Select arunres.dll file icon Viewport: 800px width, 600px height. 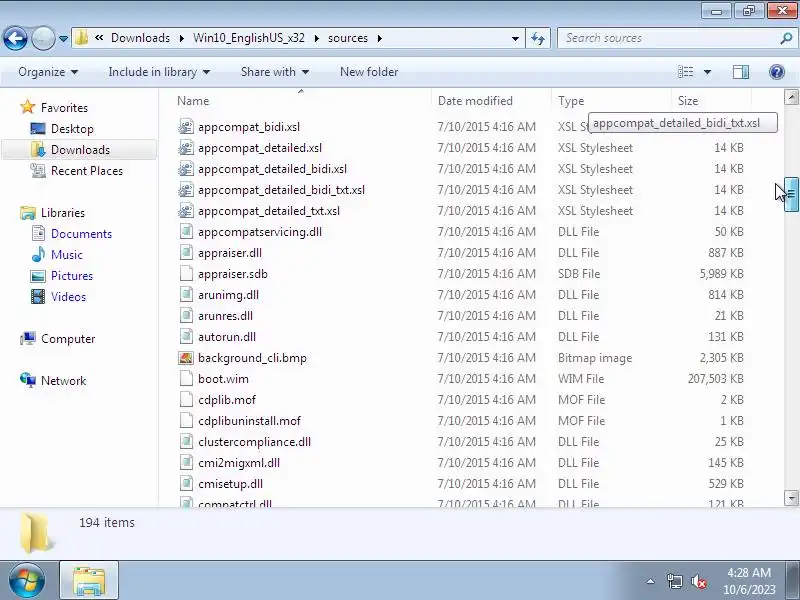186,315
